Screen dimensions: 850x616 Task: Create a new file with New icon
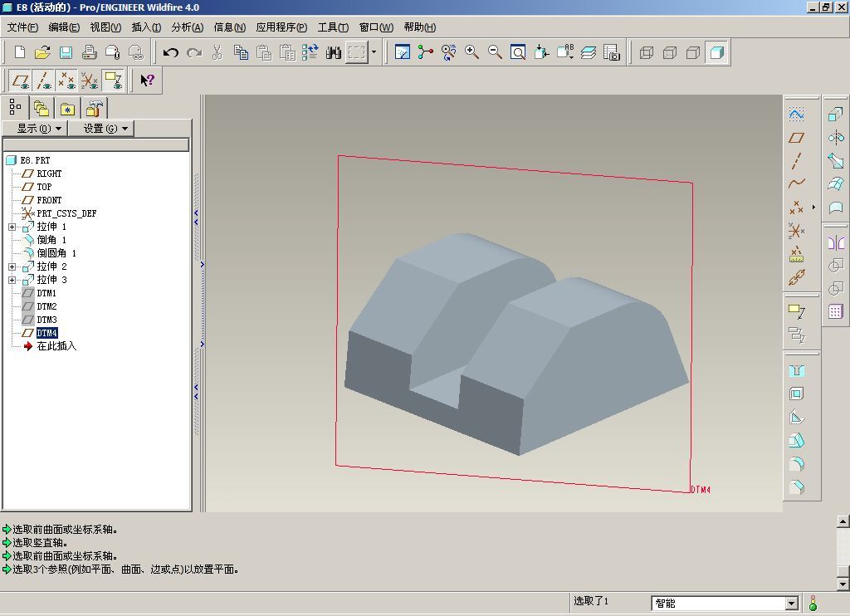20,52
